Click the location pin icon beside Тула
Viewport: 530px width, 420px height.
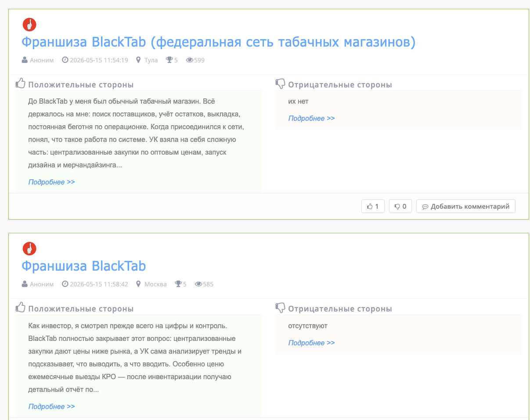coord(138,60)
